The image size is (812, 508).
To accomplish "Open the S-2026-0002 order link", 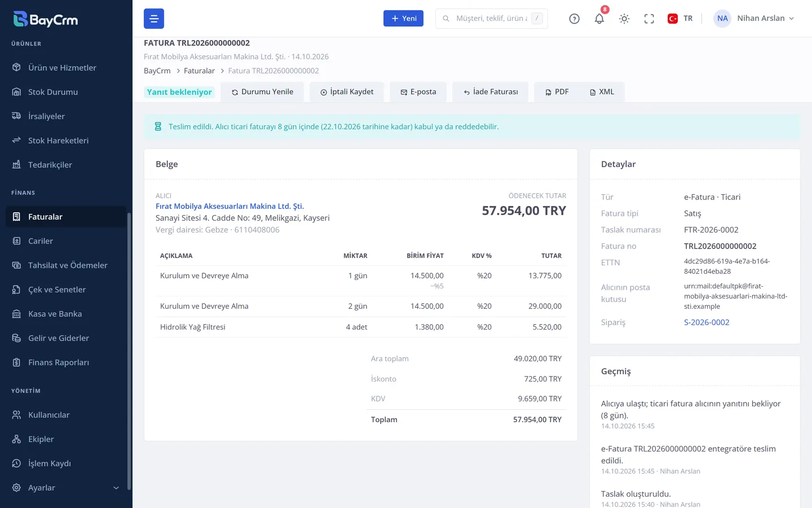I will click(707, 322).
